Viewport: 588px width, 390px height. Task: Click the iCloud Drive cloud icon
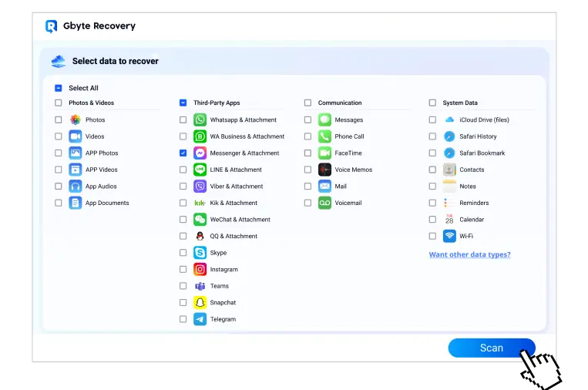pyautogui.click(x=449, y=119)
